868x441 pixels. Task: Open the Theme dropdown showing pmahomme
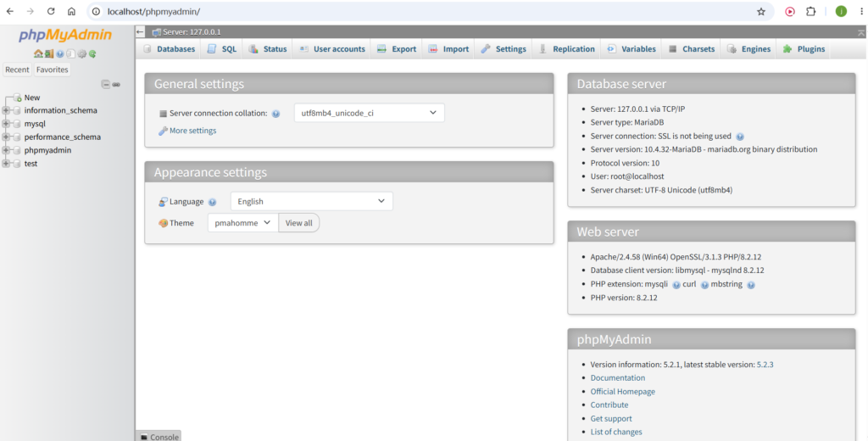(243, 223)
